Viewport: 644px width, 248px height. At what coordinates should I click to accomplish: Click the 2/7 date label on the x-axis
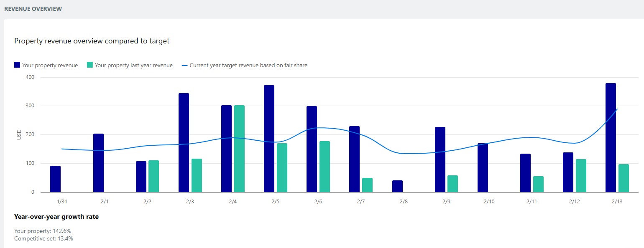click(x=361, y=201)
